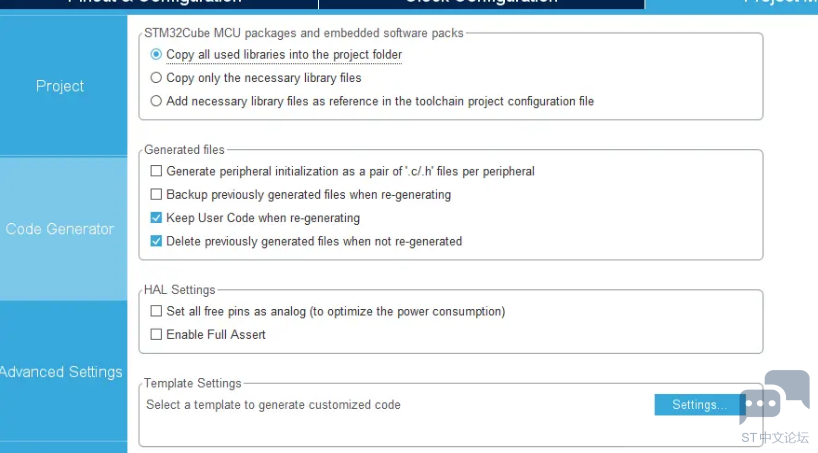Open template Settings button

[699, 404]
